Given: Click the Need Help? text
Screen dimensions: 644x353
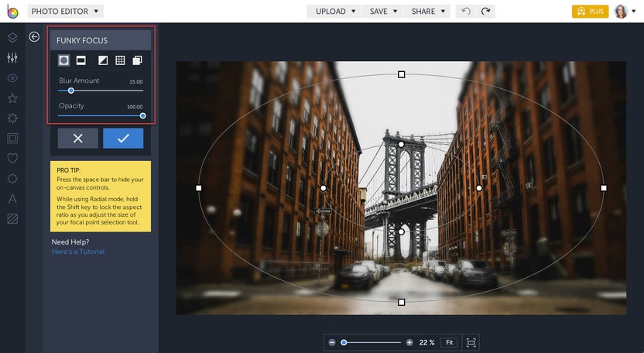Looking at the screenshot, I should 70,242.
